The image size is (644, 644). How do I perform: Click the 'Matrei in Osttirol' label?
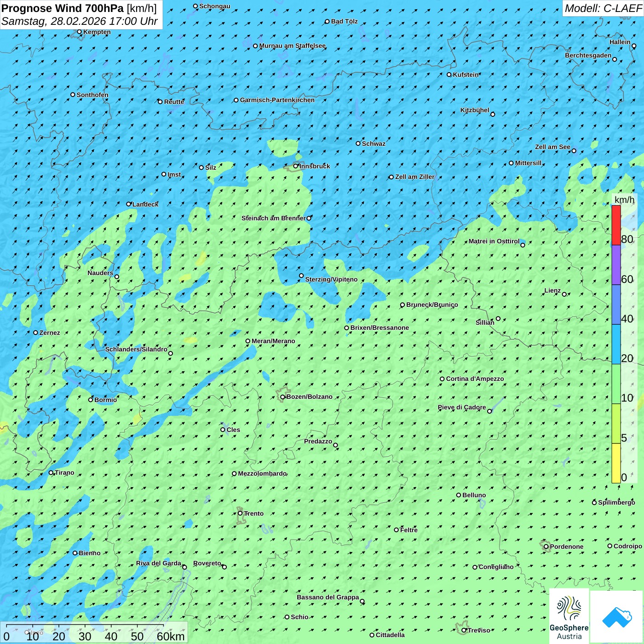click(x=494, y=241)
